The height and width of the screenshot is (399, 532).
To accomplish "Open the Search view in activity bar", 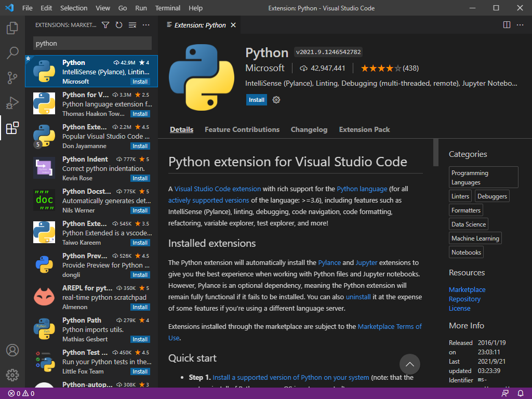I will click(x=12, y=53).
